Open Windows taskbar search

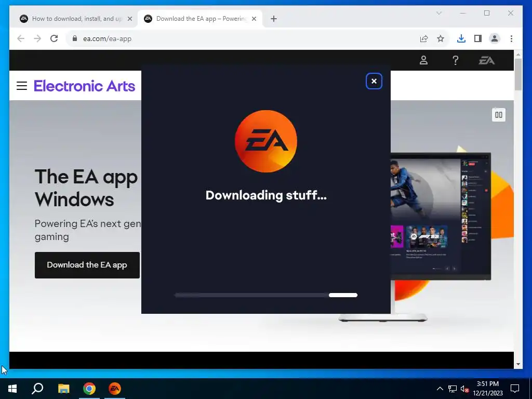click(37, 389)
